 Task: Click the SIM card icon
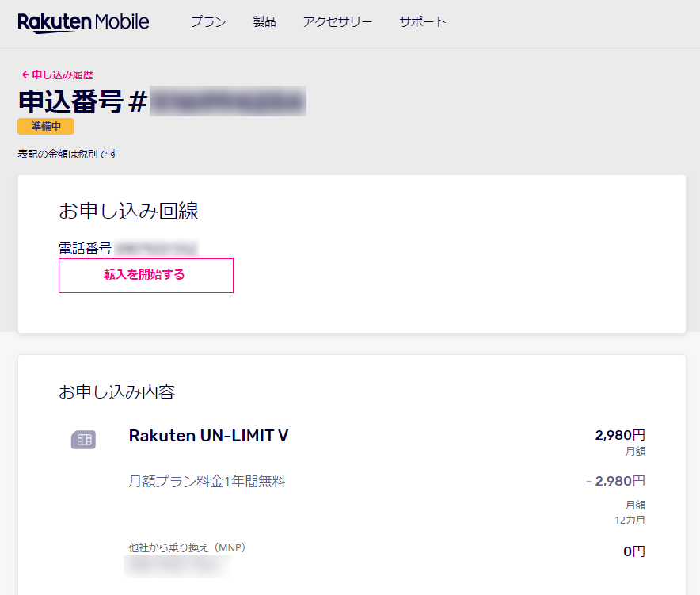83,440
